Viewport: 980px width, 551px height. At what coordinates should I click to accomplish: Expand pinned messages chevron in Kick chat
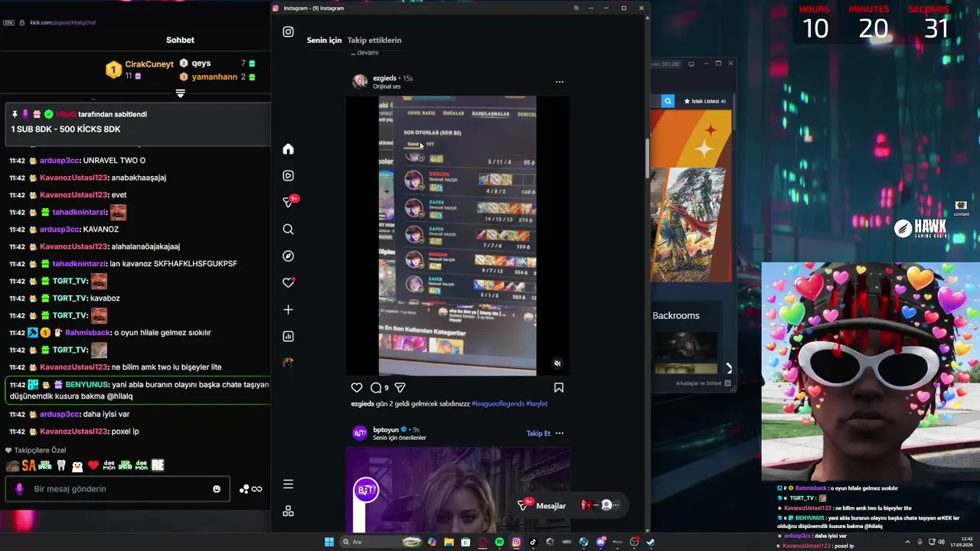180,93
